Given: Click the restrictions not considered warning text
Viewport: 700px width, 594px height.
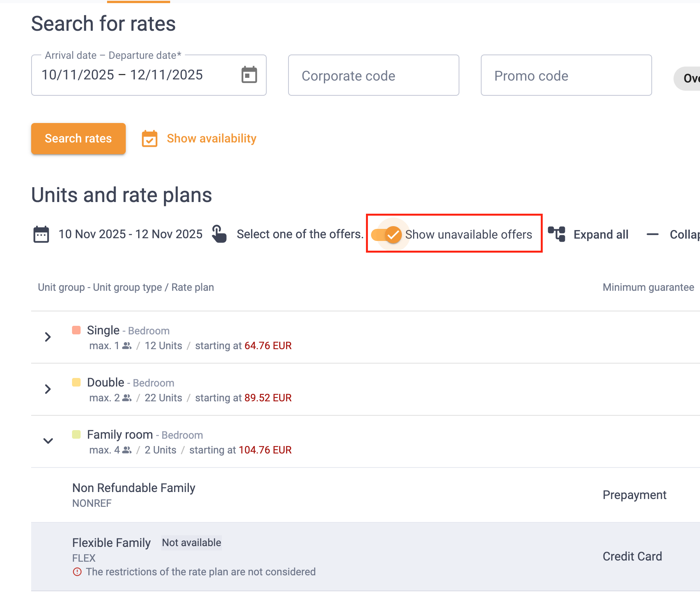Looking at the screenshot, I should pyautogui.click(x=201, y=572).
